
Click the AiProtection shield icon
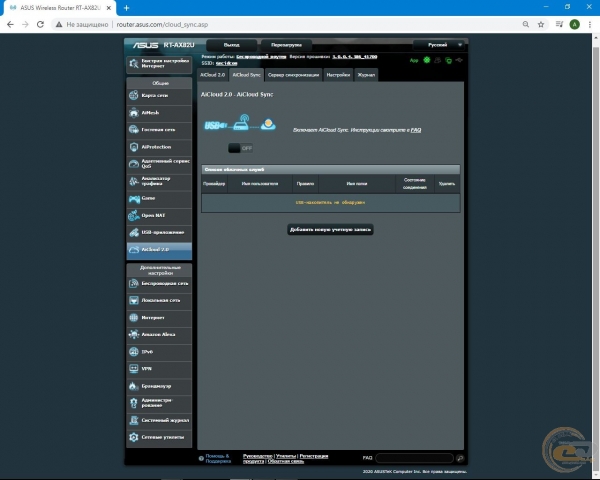pos(134,147)
